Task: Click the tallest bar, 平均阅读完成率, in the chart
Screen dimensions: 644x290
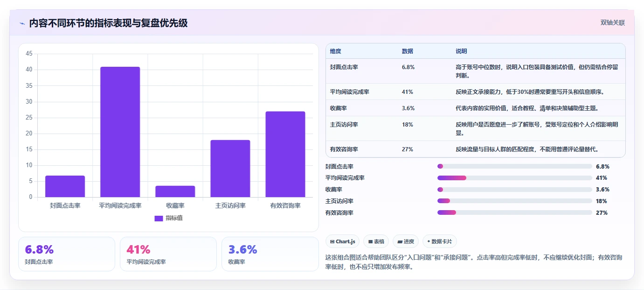Action: [120, 132]
